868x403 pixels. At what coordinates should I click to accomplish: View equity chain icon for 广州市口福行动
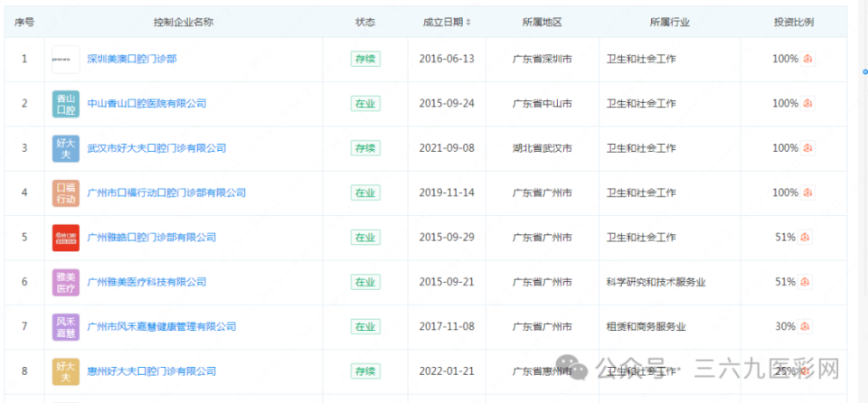[x=807, y=192]
